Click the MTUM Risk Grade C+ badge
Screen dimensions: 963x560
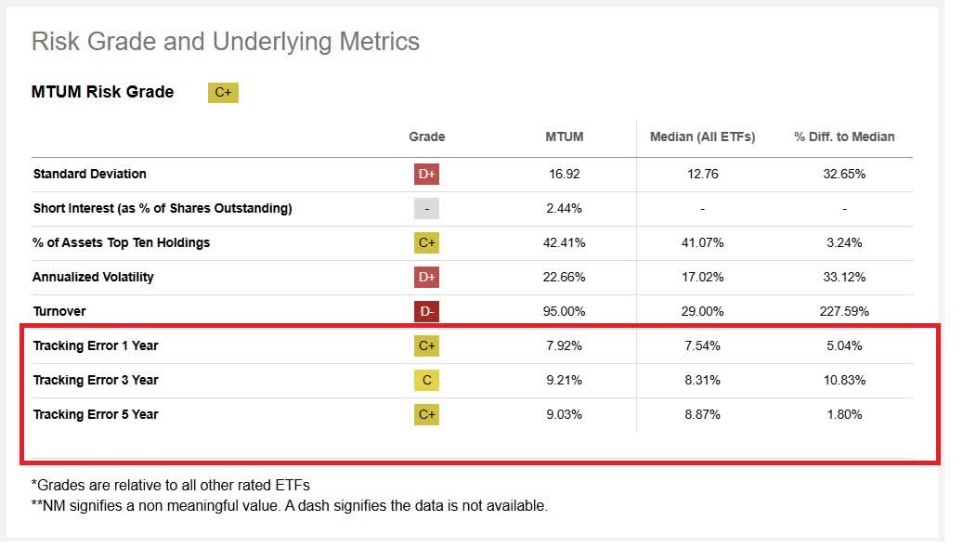223,92
